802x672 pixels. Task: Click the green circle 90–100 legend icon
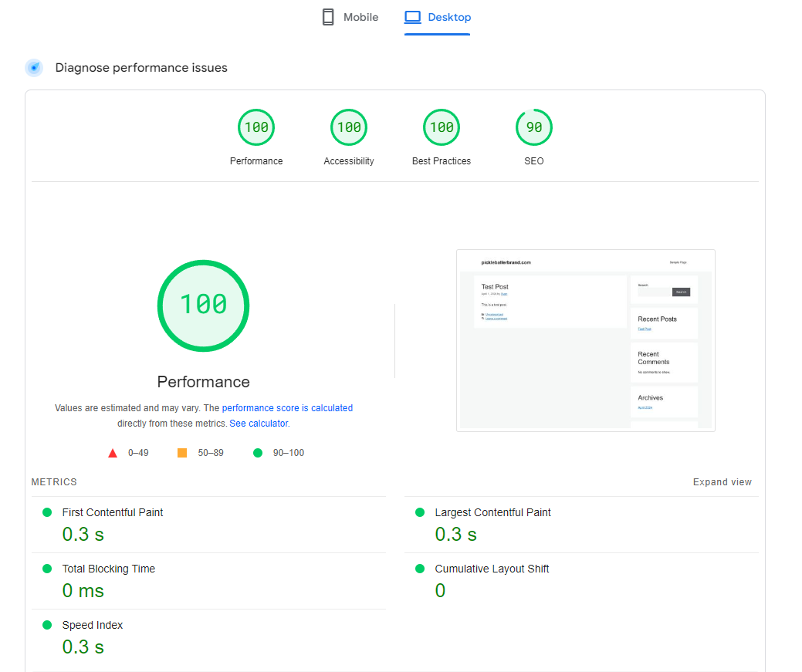(258, 453)
